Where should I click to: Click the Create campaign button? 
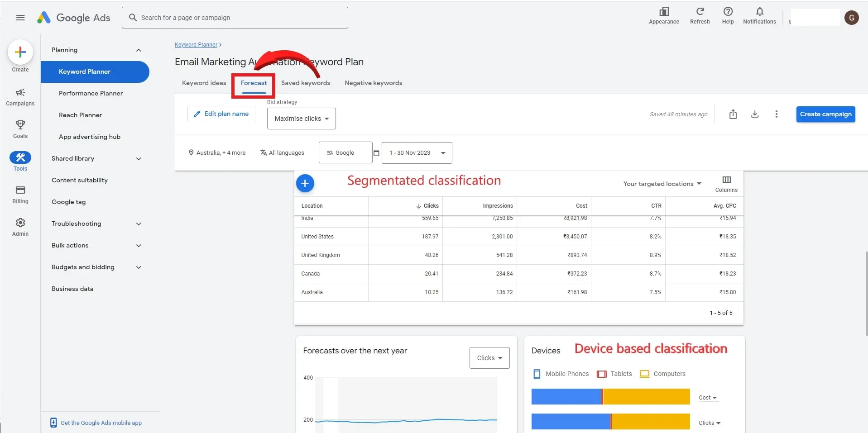click(825, 114)
